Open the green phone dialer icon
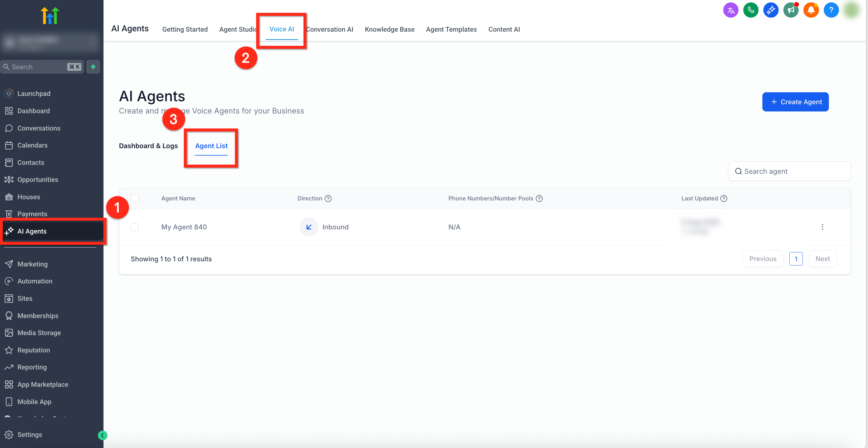The image size is (868, 448). [750, 10]
